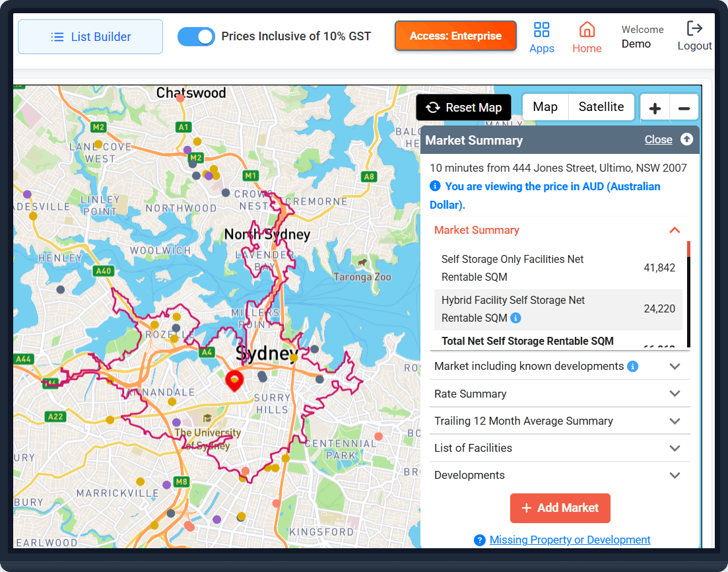Switch map view to Satellite

(601, 107)
